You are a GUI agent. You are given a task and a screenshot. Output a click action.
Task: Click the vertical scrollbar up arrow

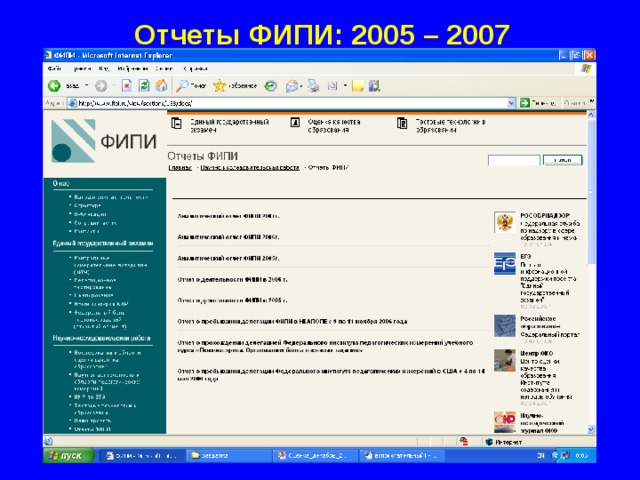click(x=591, y=115)
